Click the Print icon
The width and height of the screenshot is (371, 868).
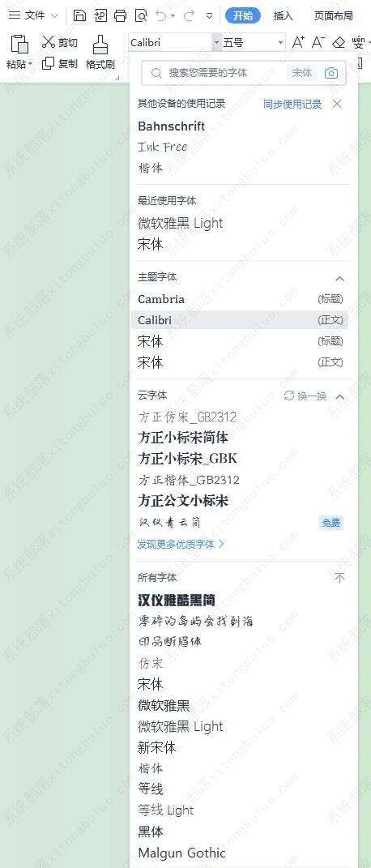point(120,16)
